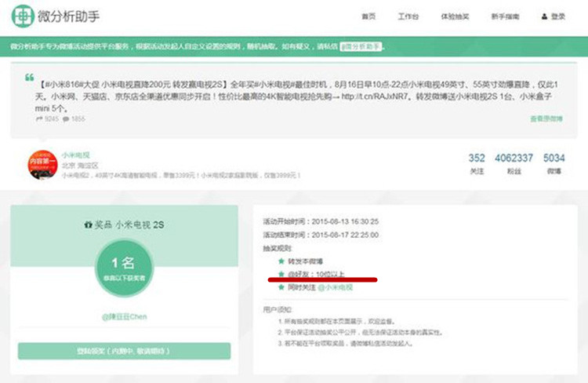Open 新手指南 in top navigation
The width and height of the screenshot is (588, 383).
click(x=505, y=16)
